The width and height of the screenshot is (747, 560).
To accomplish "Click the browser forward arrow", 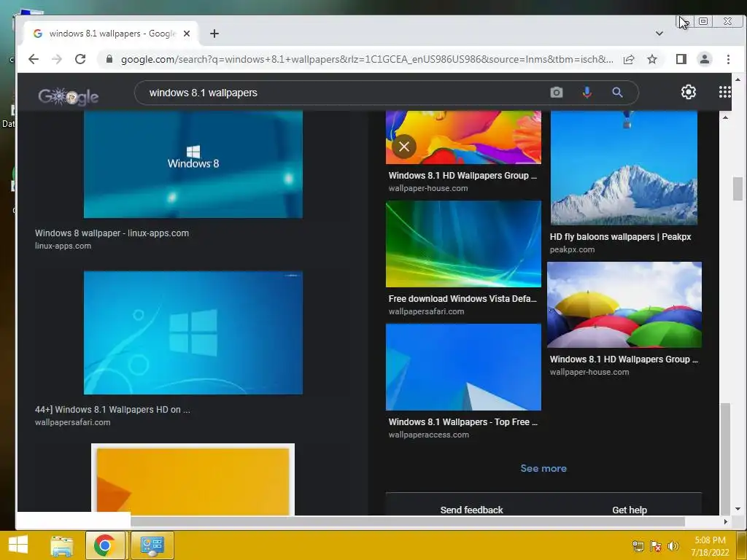I will point(57,59).
